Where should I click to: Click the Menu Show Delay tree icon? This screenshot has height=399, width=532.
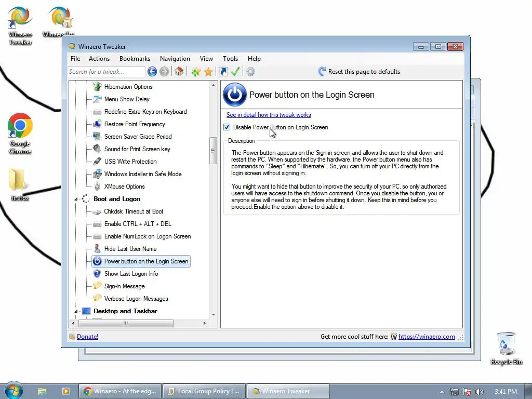point(97,99)
